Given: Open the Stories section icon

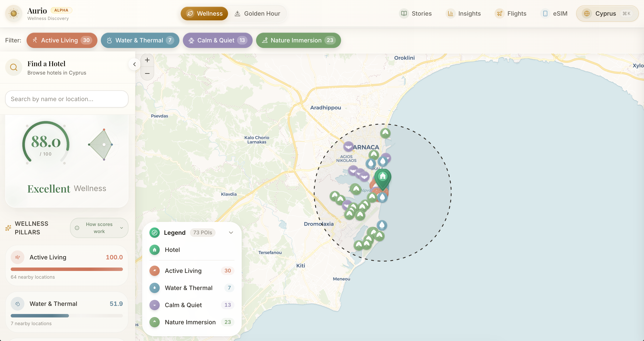Looking at the screenshot, I should tap(404, 13).
